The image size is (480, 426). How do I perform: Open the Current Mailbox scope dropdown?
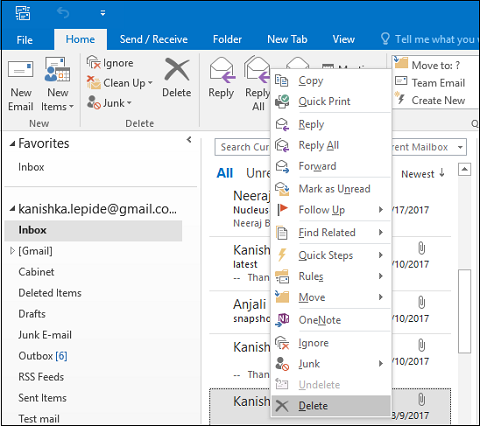click(x=460, y=147)
